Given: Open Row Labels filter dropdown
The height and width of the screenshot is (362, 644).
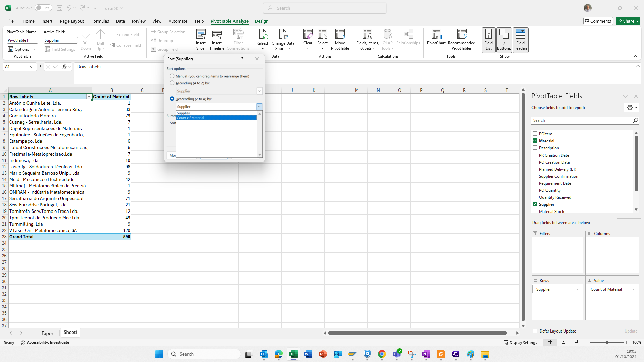Looking at the screenshot, I should pos(89,97).
